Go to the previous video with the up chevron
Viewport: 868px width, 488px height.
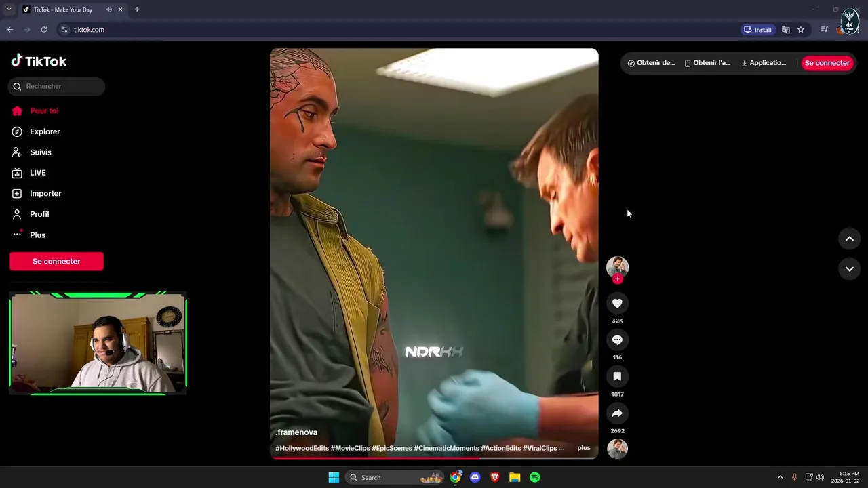point(849,239)
